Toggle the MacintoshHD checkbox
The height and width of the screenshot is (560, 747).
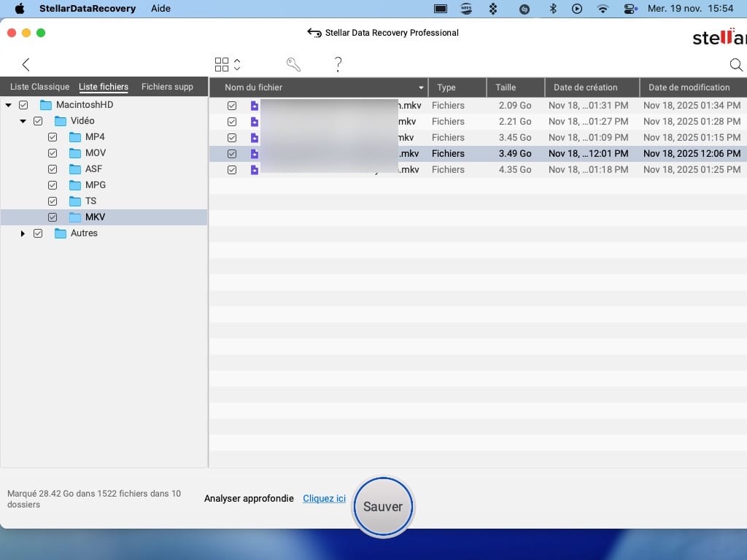(x=23, y=105)
